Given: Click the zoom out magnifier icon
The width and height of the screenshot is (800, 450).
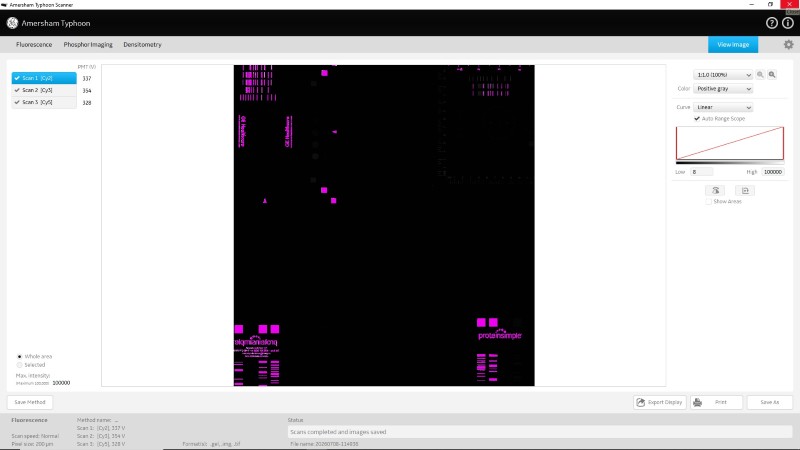Looking at the screenshot, I should (760, 74).
